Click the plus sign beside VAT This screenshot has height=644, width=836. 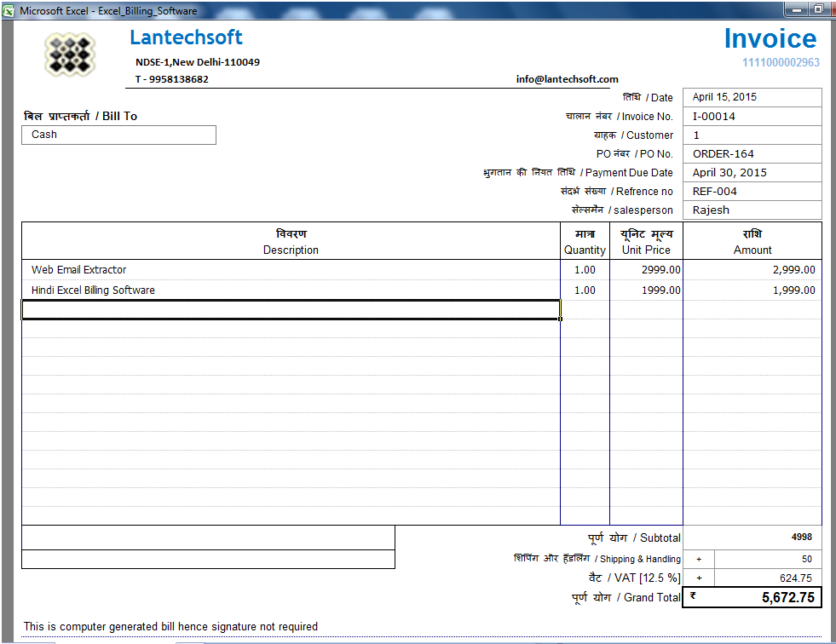click(x=699, y=578)
